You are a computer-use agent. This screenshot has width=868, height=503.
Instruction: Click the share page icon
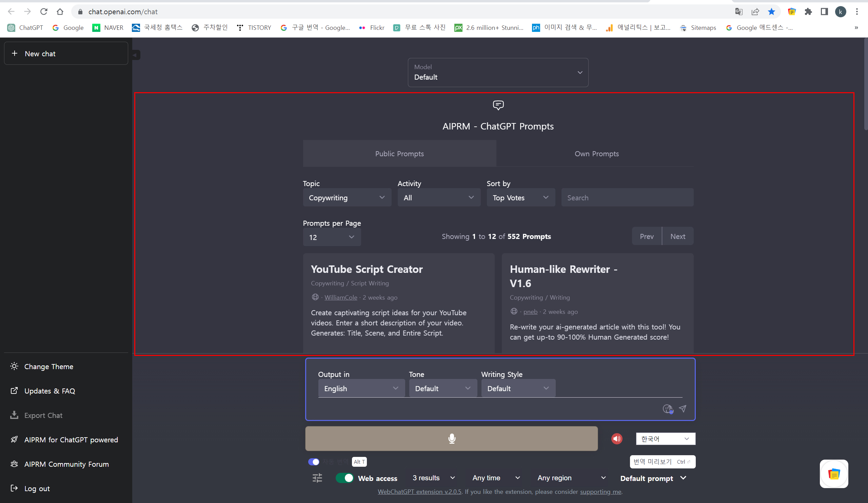coord(755,12)
